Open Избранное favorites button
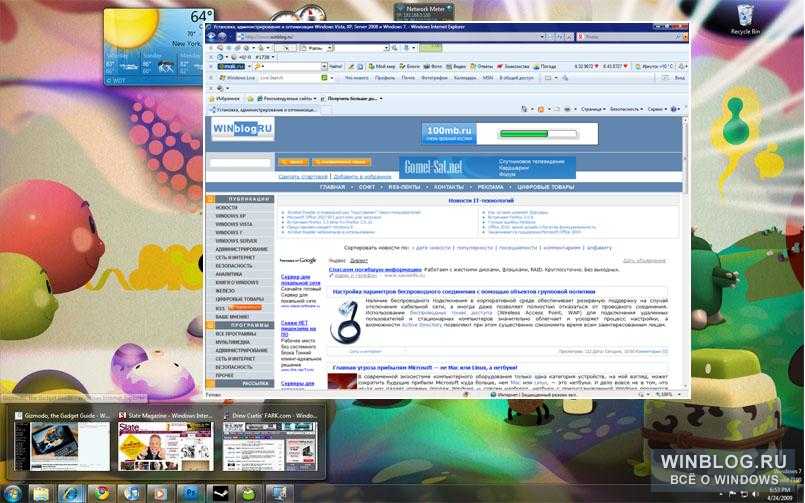The height and width of the screenshot is (503, 805). click(224, 99)
